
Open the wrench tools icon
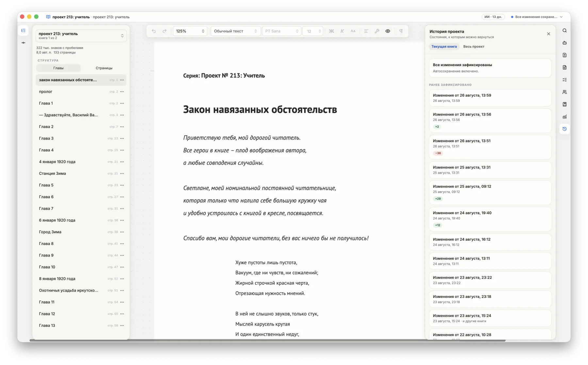click(x=377, y=31)
